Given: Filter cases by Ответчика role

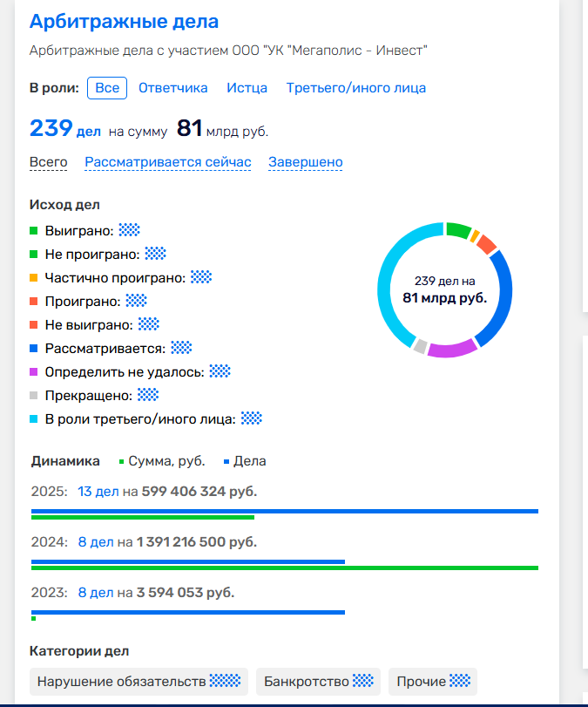Looking at the screenshot, I should click(x=172, y=88).
